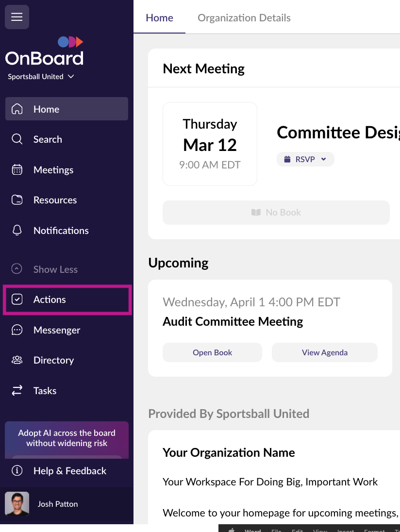Click the Open Book button
The height and width of the screenshot is (532, 400).
tap(212, 352)
